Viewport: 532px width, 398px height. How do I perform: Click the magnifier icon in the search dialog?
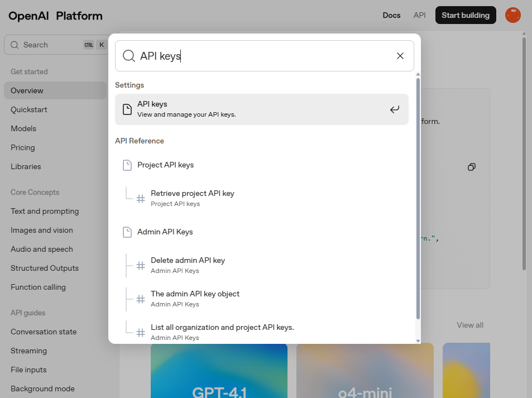pyautogui.click(x=129, y=56)
